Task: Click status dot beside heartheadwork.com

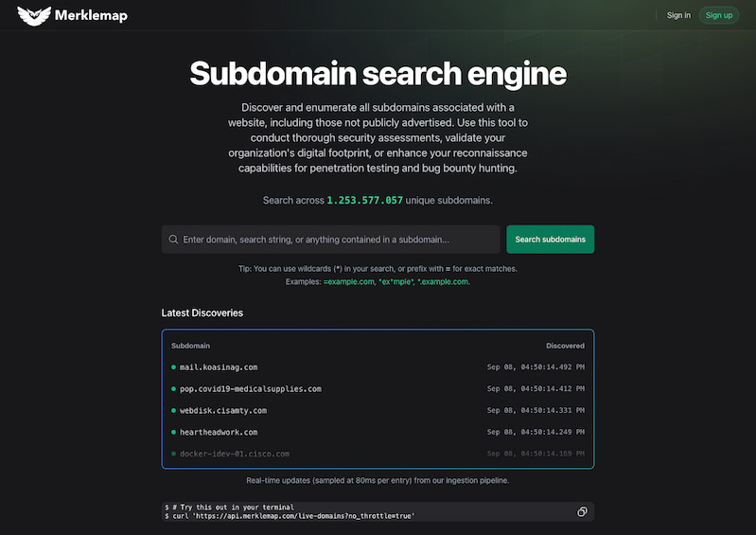Action: [173, 432]
